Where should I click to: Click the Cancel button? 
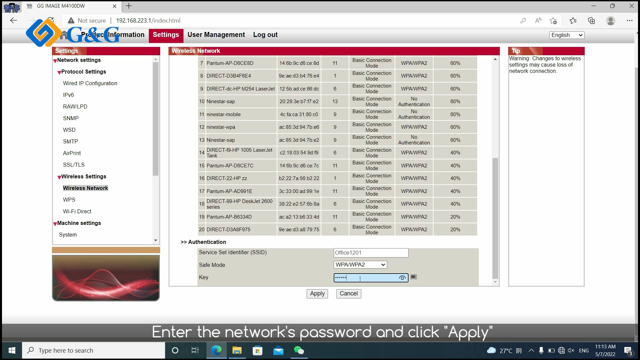tap(349, 293)
